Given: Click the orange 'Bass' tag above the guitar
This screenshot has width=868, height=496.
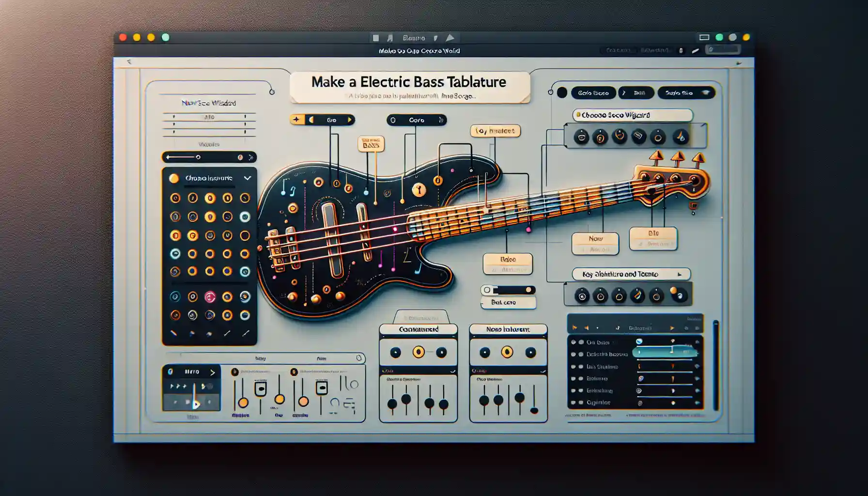Looking at the screenshot, I should [x=371, y=144].
